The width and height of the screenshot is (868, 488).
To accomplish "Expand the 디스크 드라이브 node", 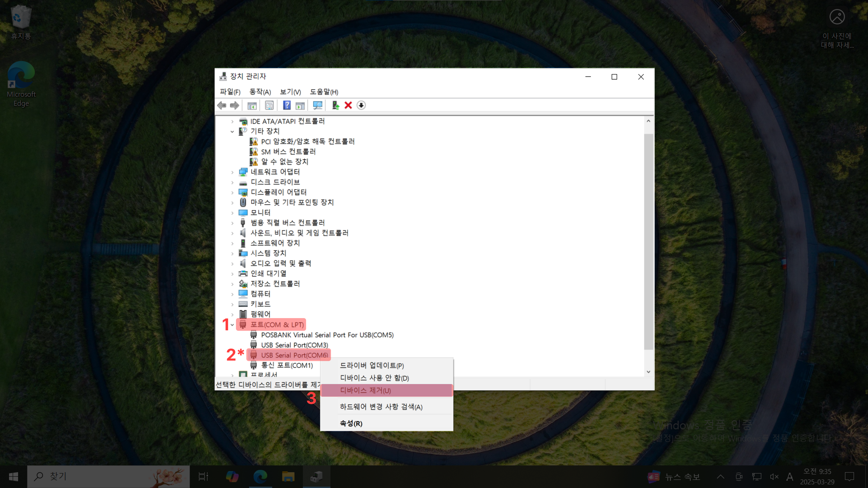I will click(x=232, y=182).
